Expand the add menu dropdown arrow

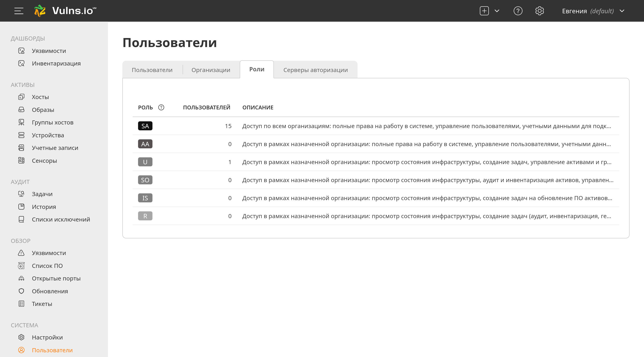point(497,11)
